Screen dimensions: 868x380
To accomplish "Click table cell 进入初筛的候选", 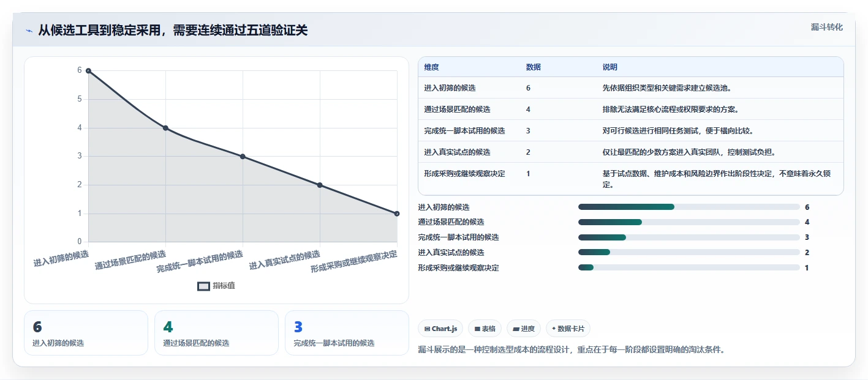I will (x=450, y=88).
